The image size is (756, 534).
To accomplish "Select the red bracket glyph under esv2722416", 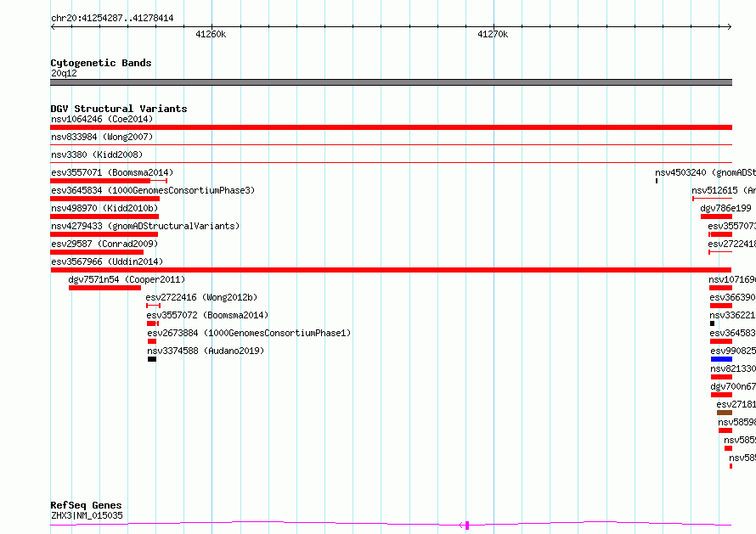I will (x=153, y=306).
